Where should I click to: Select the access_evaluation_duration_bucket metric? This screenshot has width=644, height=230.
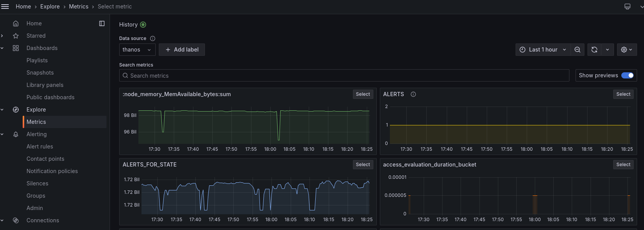(x=623, y=165)
